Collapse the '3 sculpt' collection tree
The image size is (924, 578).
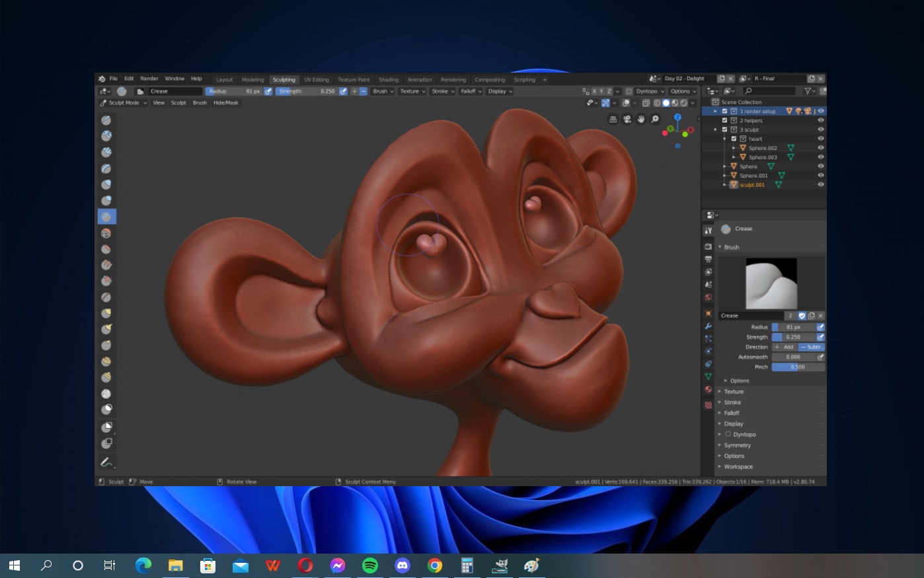click(715, 129)
